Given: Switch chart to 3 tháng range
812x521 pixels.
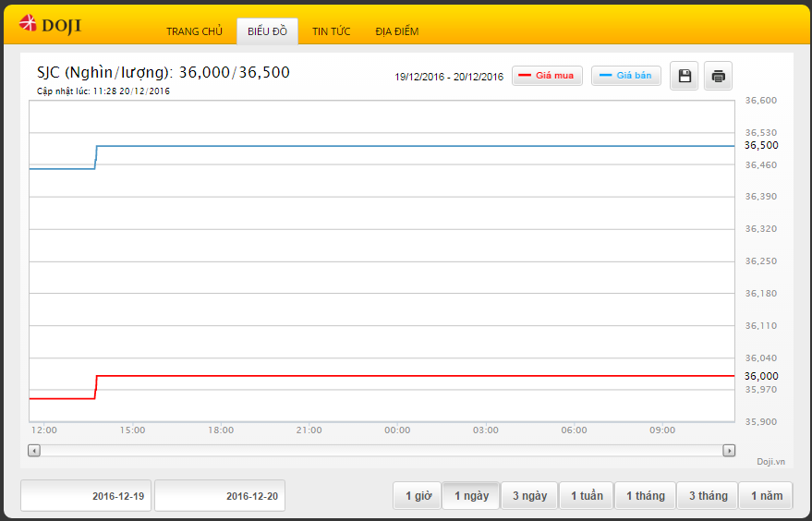Looking at the screenshot, I should pyautogui.click(x=708, y=496).
